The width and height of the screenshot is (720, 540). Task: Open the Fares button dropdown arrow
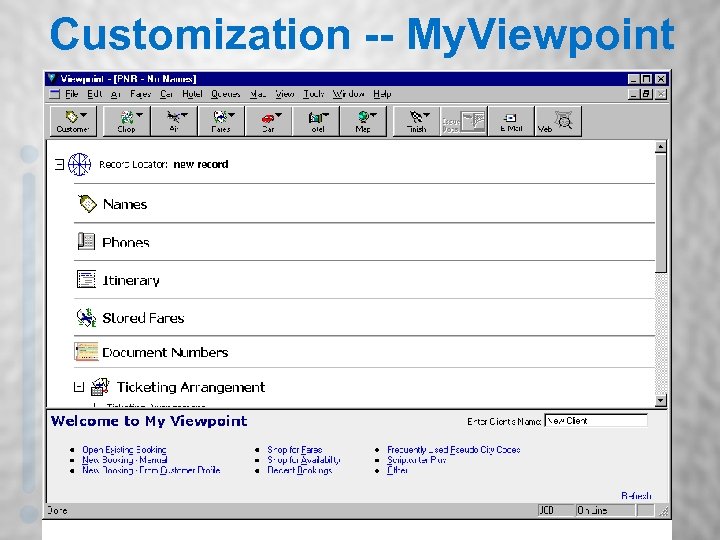coord(231,115)
